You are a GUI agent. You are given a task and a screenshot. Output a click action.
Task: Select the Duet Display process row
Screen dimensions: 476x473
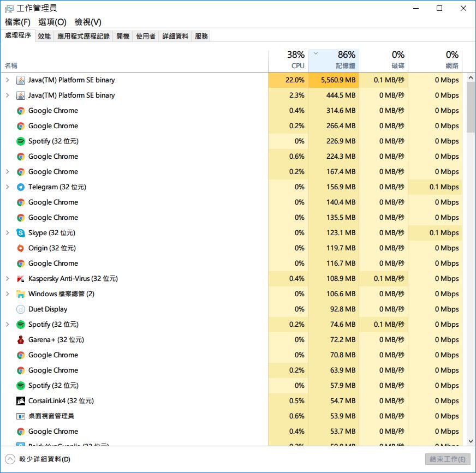point(231,309)
